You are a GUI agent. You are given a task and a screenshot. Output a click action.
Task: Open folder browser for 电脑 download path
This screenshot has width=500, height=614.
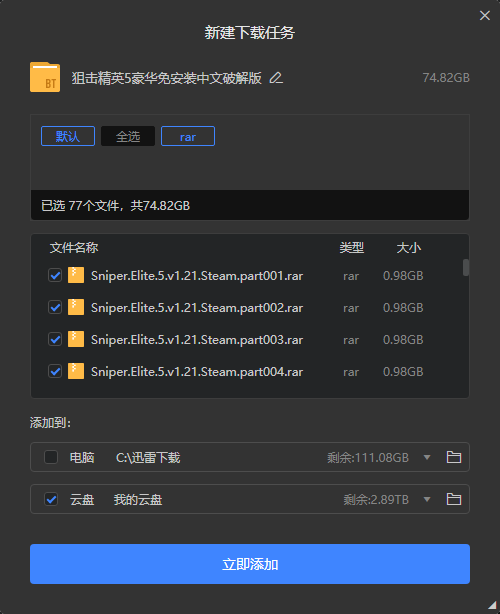(x=454, y=457)
